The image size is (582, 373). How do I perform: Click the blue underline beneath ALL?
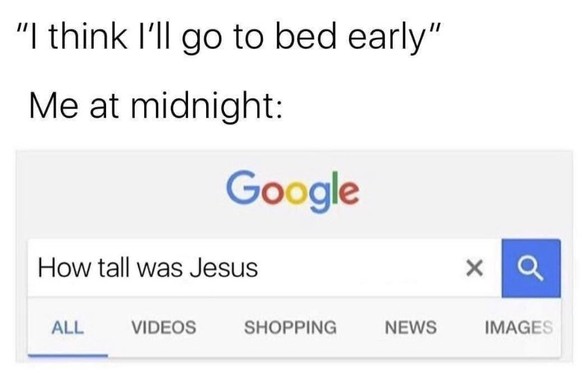coord(68,356)
